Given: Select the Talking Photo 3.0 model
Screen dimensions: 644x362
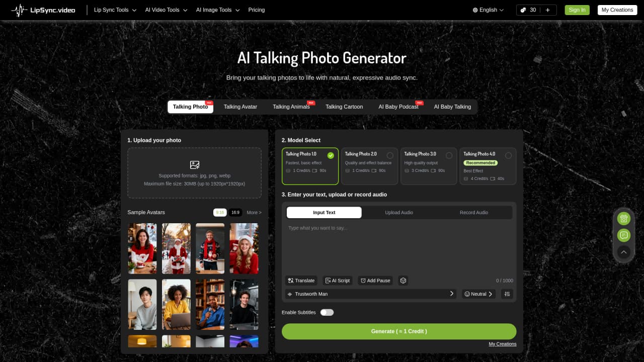Looking at the screenshot, I should [429, 166].
